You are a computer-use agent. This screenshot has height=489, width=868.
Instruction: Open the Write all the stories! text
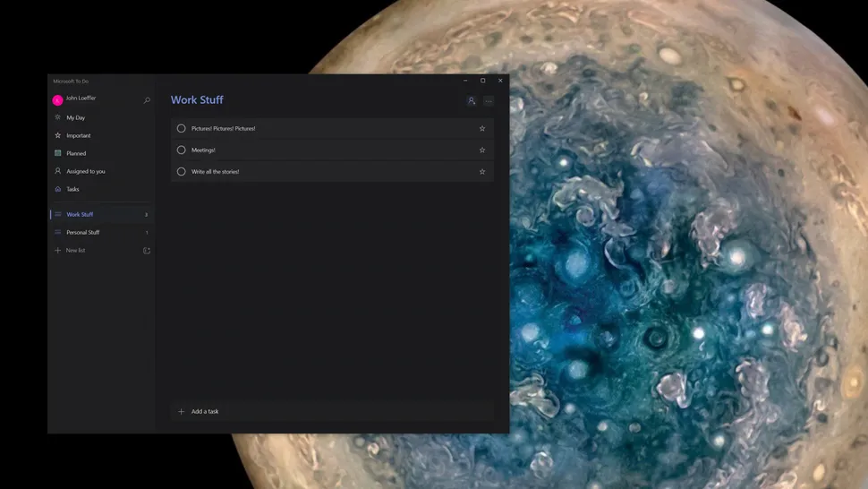pyautogui.click(x=216, y=172)
